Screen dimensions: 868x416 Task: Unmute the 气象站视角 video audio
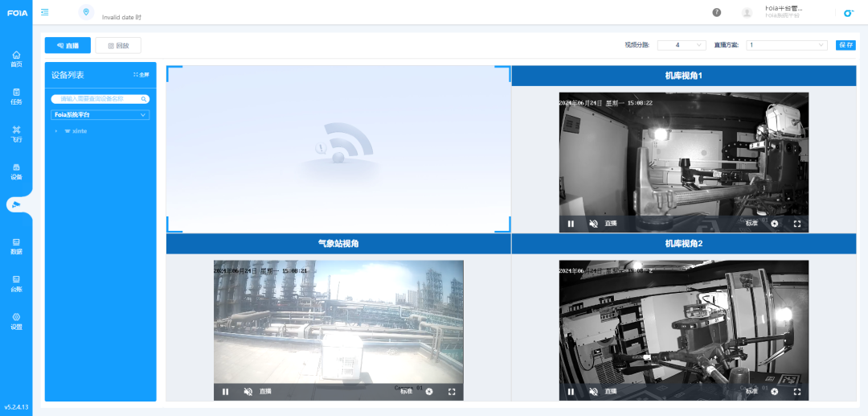248,392
